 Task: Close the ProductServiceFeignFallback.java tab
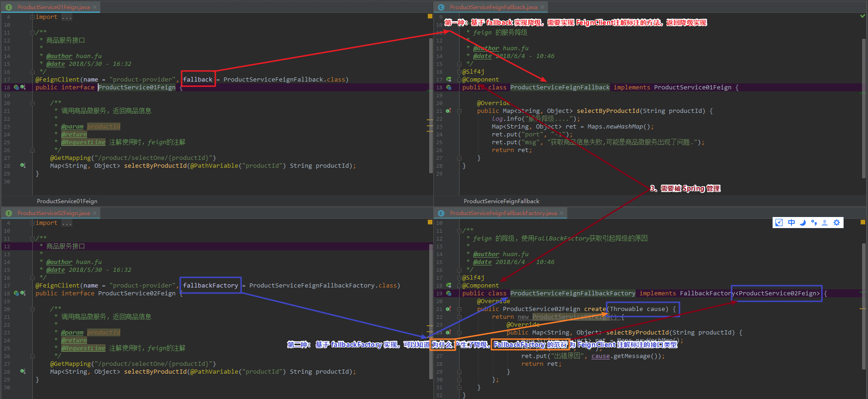pos(543,7)
